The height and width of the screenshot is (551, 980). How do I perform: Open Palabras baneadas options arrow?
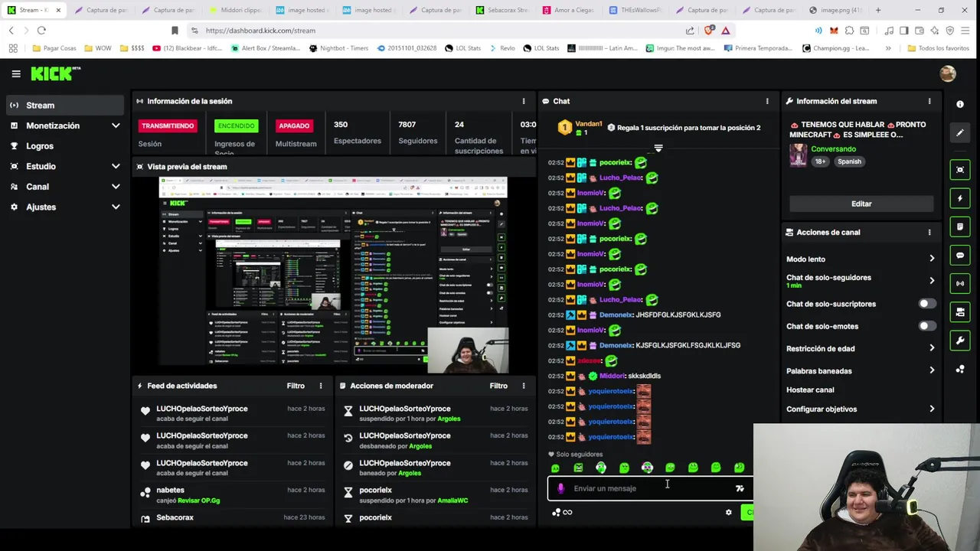coord(932,370)
